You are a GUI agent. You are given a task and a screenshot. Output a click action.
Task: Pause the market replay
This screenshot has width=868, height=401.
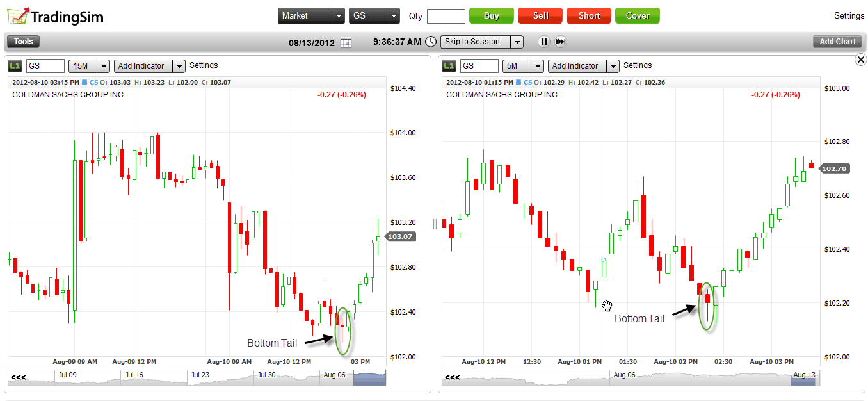[x=543, y=42]
